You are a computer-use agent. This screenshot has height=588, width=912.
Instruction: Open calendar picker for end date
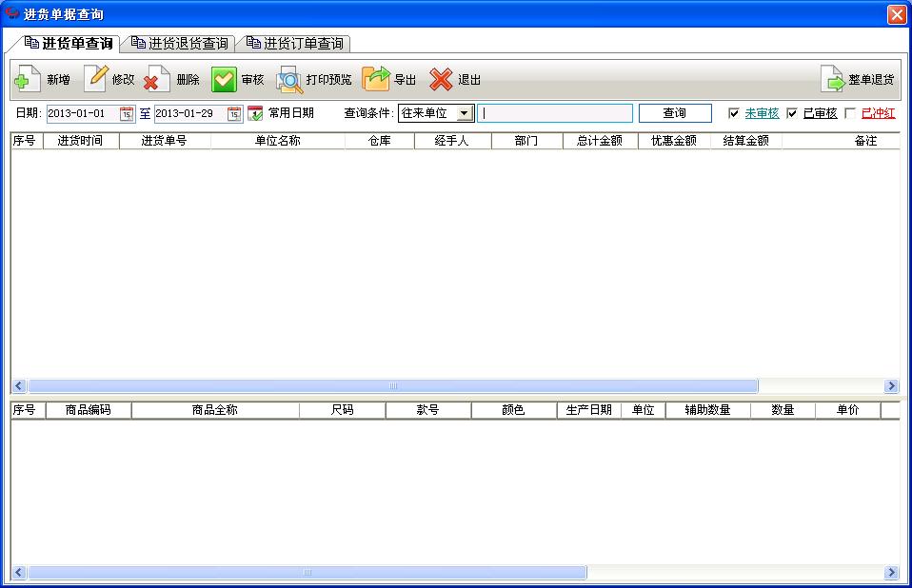tap(234, 113)
